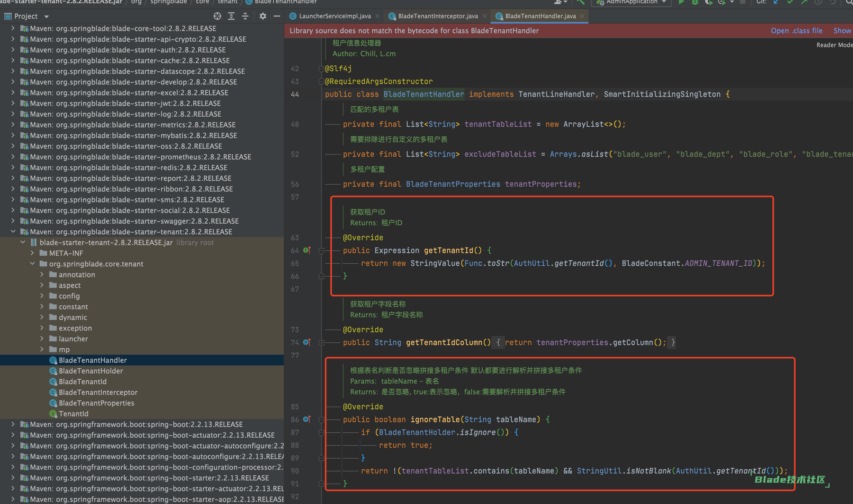Fold the if BladeTenantHolder.isIgnore block
Image resolution: width=853 pixels, height=504 pixels.
tap(321, 433)
